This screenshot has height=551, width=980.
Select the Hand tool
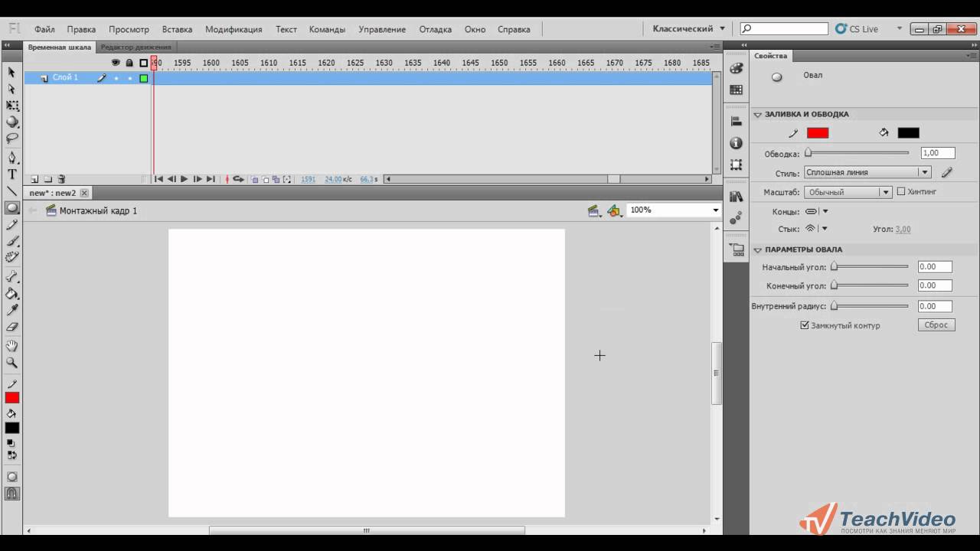click(x=12, y=346)
